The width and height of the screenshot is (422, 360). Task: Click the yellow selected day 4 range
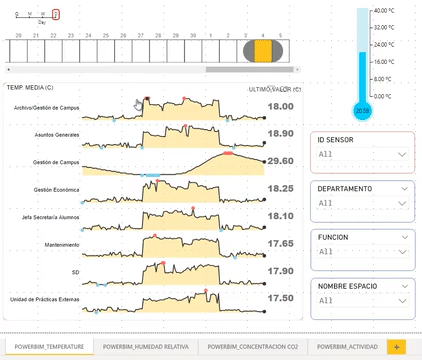pyautogui.click(x=263, y=51)
